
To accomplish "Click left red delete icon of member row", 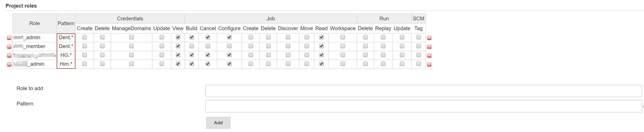I will click(9, 47).
